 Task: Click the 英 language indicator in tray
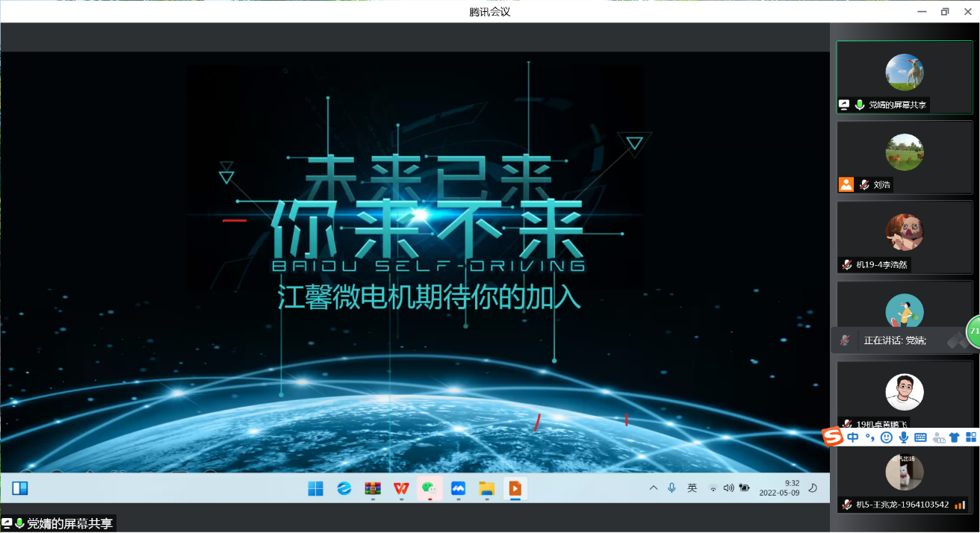click(x=692, y=488)
